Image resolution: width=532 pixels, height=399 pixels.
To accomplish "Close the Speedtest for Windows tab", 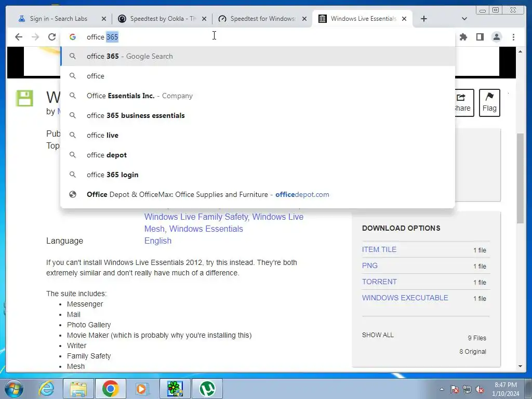I will [x=304, y=19].
